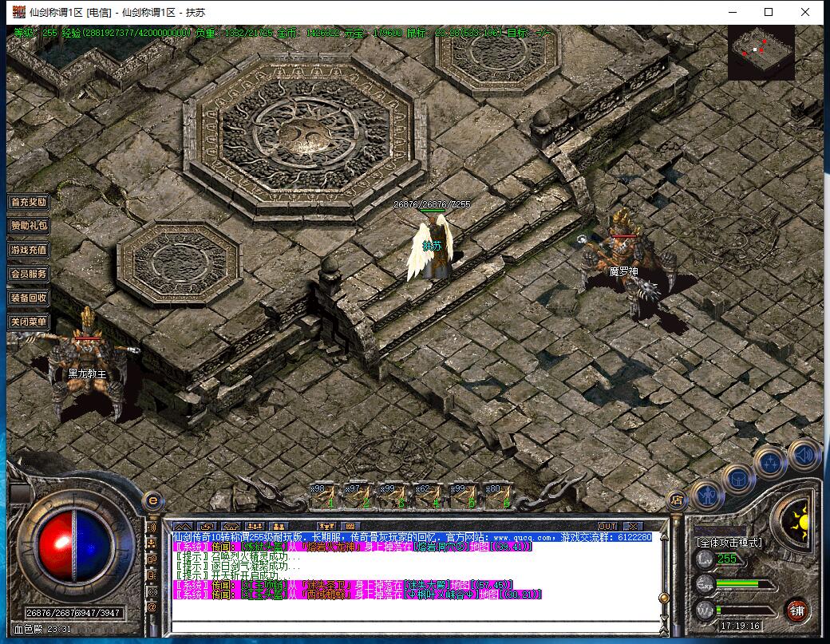The width and height of the screenshot is (830, 644).
Task: Click the blue server announcement line in chat
Action: pos(413,537)
